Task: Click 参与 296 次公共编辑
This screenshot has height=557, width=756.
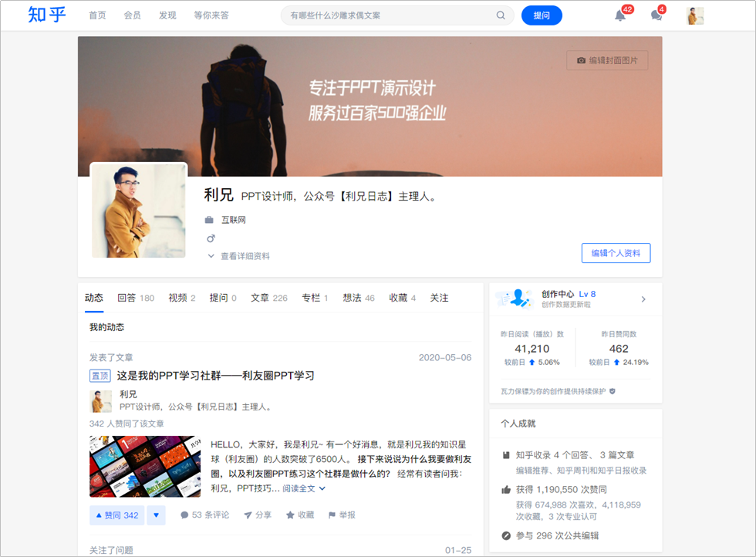Action: (557, 535)
